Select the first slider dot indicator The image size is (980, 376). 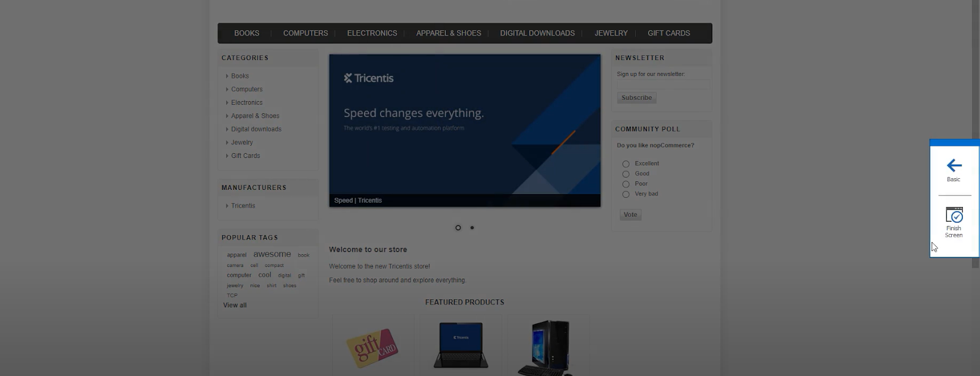pos(458,228)
